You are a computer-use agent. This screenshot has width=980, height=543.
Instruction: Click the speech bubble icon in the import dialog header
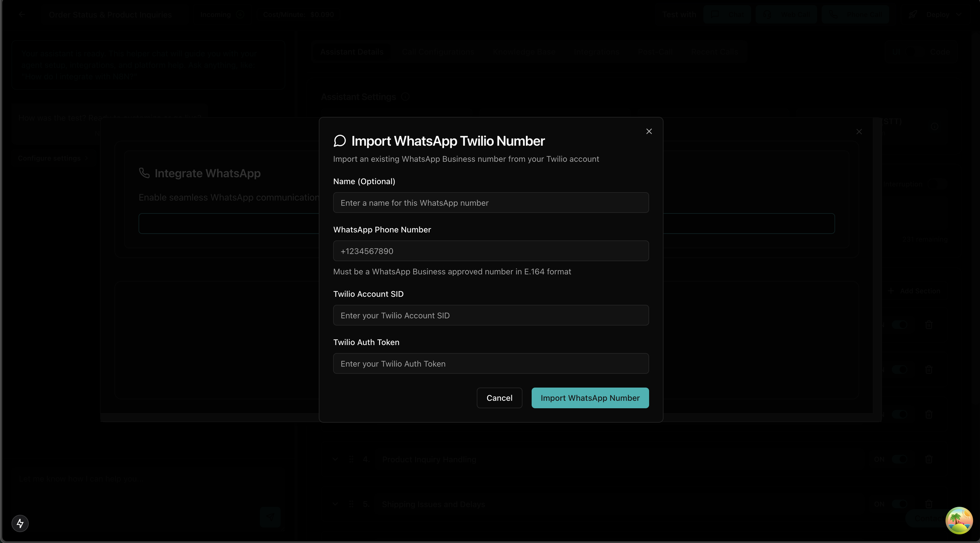click(x=340, y=140)
